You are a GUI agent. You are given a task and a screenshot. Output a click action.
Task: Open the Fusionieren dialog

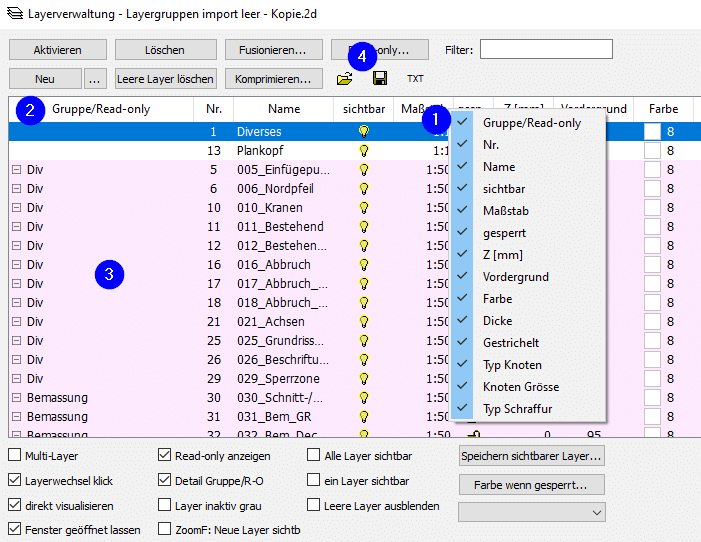coord(274,50)
